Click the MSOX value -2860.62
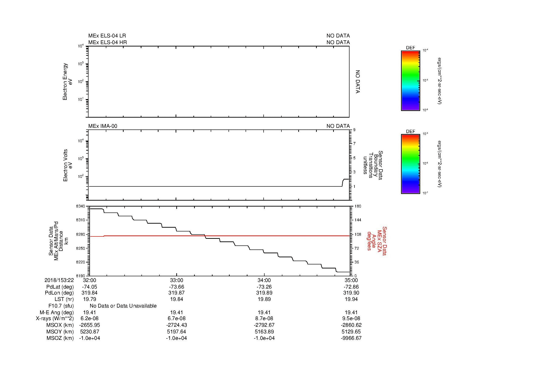The width and height of the screenshot is (555, 392). (351, 325)
